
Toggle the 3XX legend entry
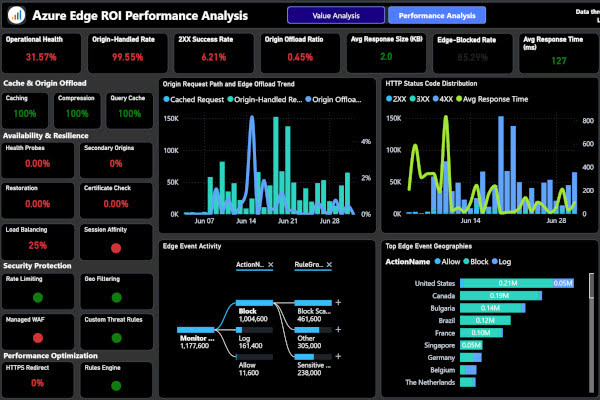[419, 99]
